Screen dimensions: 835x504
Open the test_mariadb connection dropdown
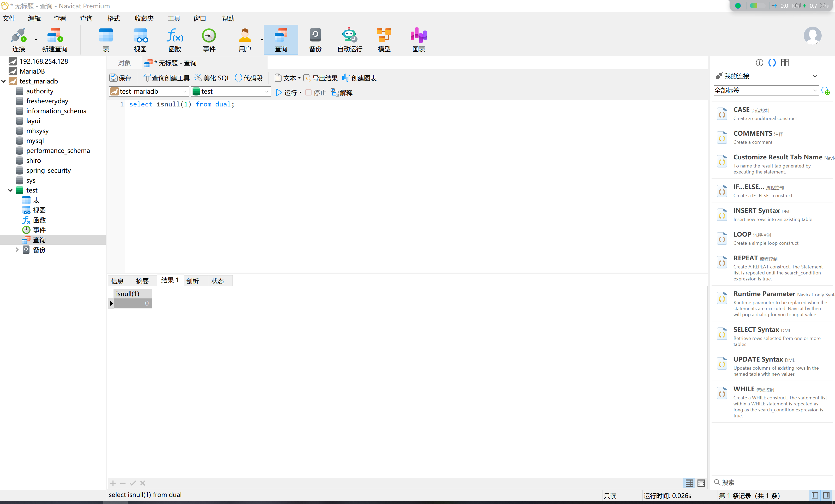[x=149, y=92]
